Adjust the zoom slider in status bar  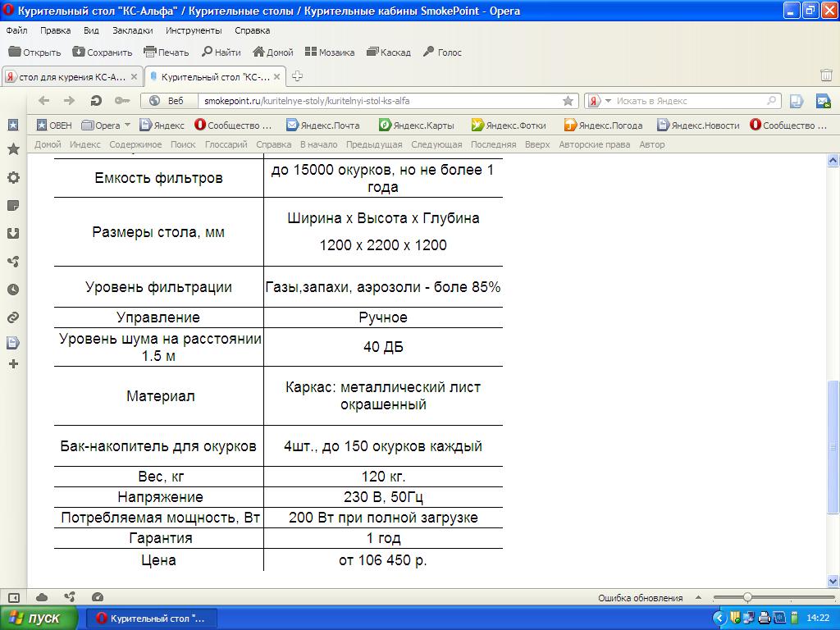pos(747,597)
